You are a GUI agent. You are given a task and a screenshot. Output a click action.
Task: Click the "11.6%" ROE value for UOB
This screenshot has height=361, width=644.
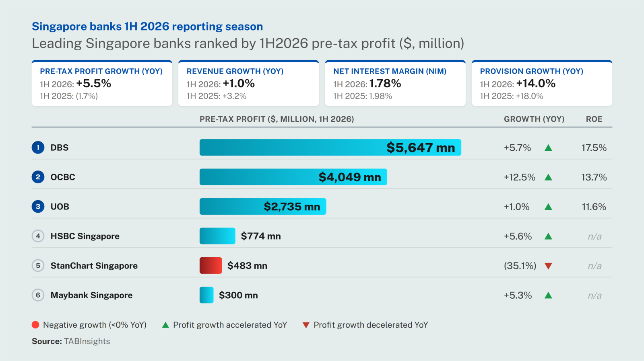594,207
